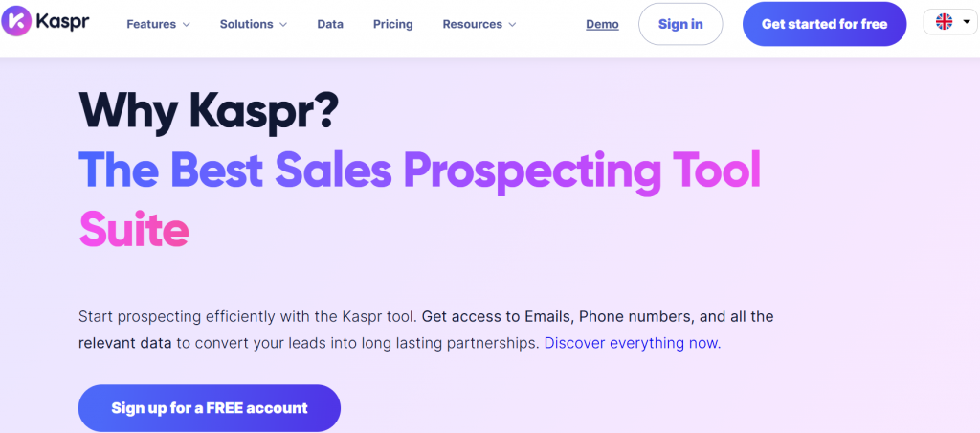Viewport: 980px width, 433px height.
Task: Follow the Discover everything now link
Action: (632, 342)
